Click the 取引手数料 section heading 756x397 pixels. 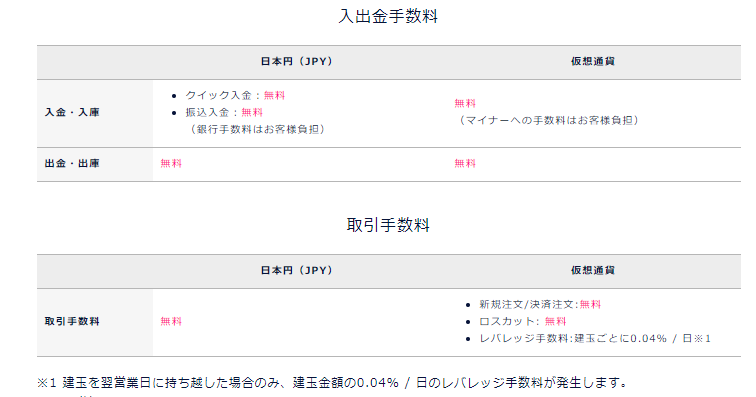[388, 225]
